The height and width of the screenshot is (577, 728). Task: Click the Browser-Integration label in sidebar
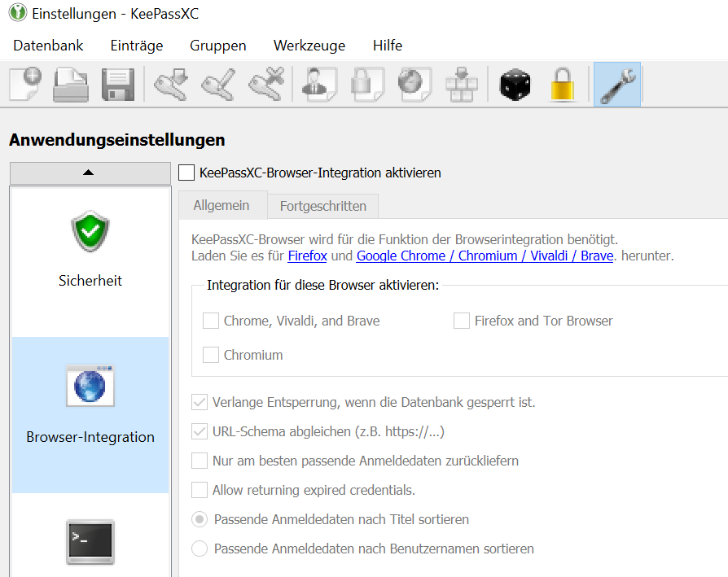90,437
